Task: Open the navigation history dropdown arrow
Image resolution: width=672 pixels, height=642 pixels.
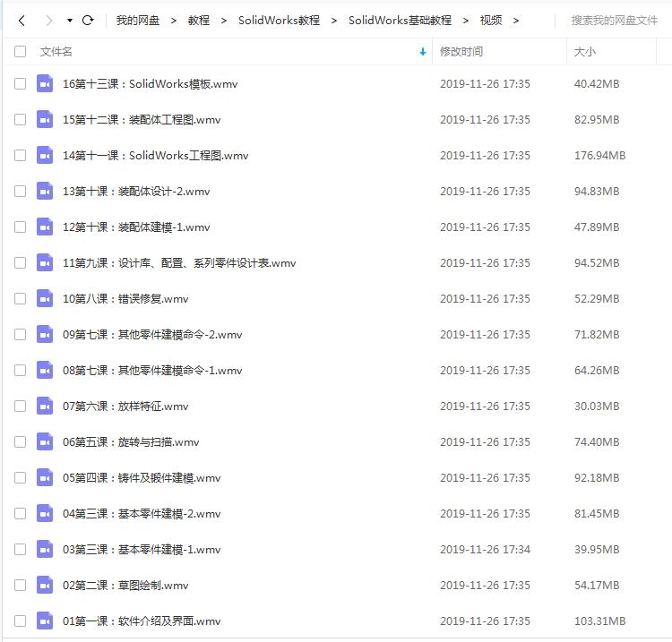Action: pyautogui.click(x=69, y=20)
